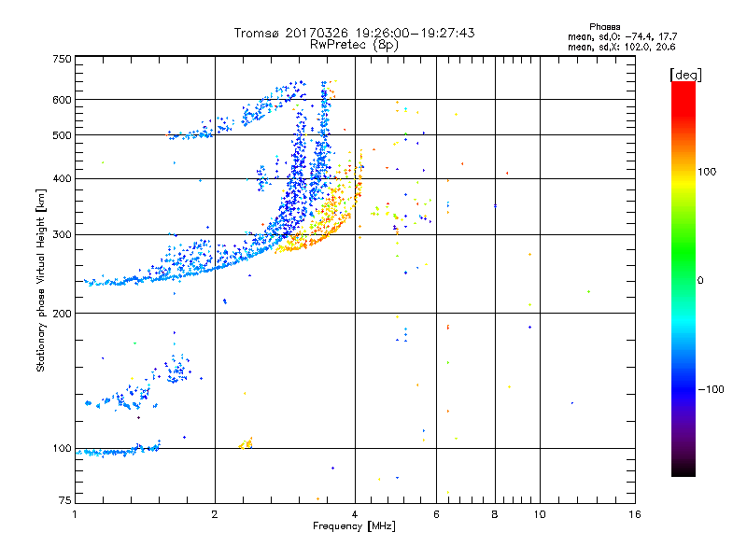
Task: Click the 75 label on the height axis
Action: tap(65, 500)
